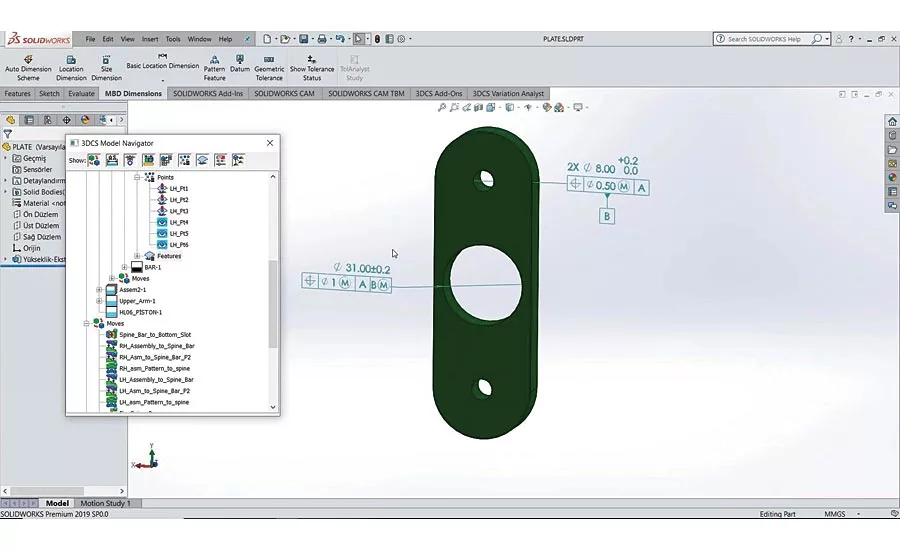
Task: Click the Navigator vertical scrollbar thumb
Action: [x=273, y=304]
